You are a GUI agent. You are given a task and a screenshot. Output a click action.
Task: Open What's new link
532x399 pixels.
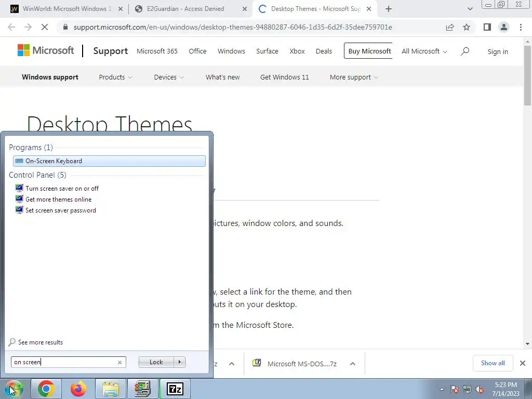pos(222,77)
